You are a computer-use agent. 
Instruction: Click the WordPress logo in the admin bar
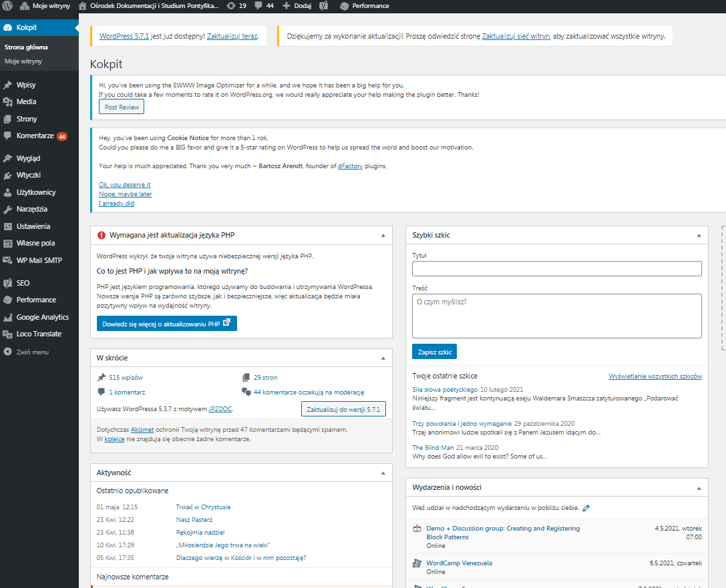click(7, 6)
